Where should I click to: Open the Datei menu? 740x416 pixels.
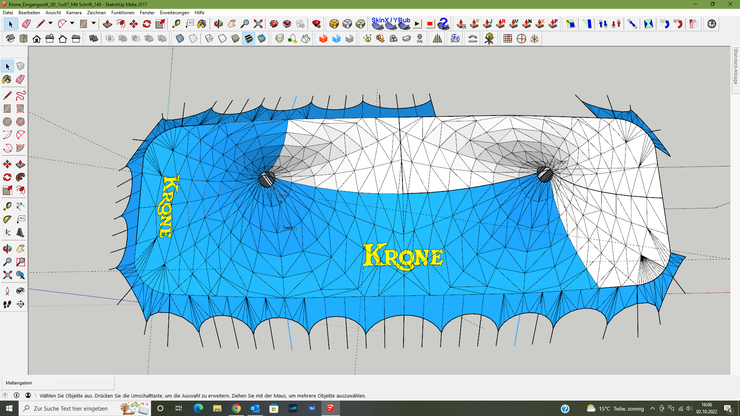click(8, 13)
